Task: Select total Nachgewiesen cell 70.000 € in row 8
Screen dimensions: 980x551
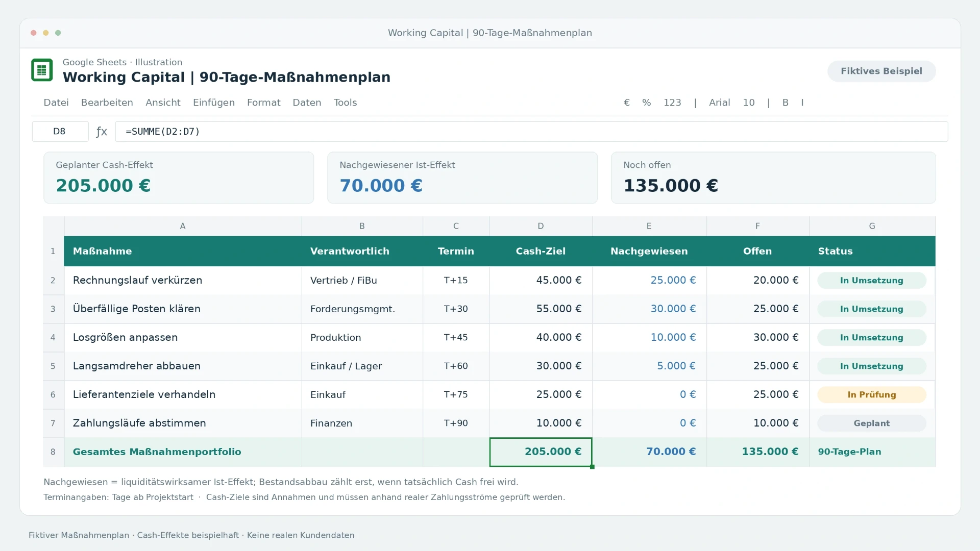Action: 649,452
